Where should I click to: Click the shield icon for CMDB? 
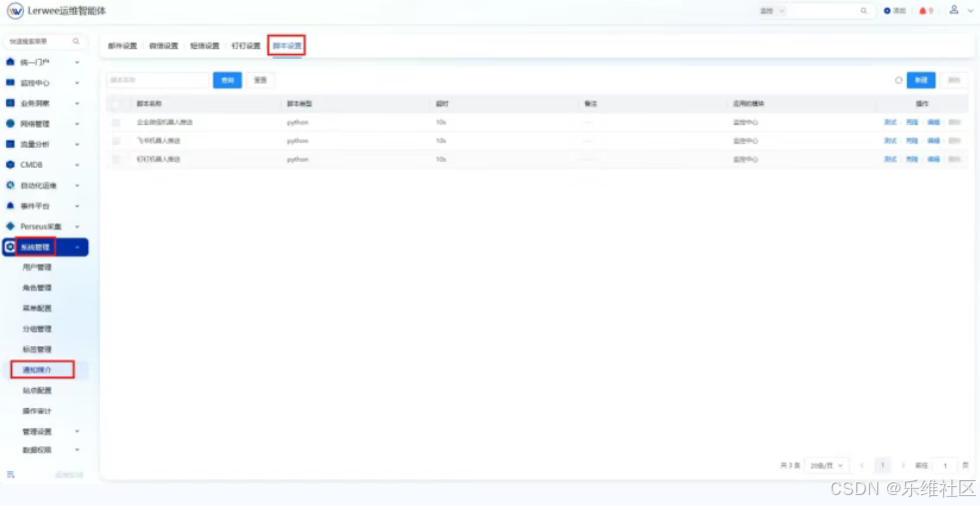click(10, 165)
